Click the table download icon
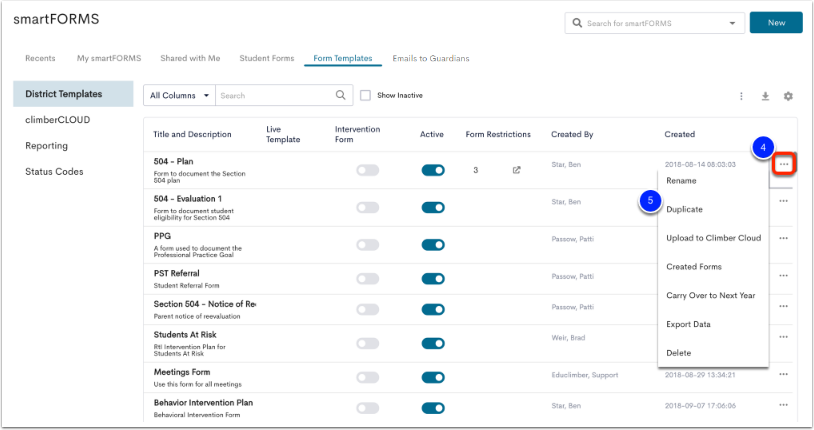Image resolution: width=814 pixels, height=430 pixels. point(765,96)
